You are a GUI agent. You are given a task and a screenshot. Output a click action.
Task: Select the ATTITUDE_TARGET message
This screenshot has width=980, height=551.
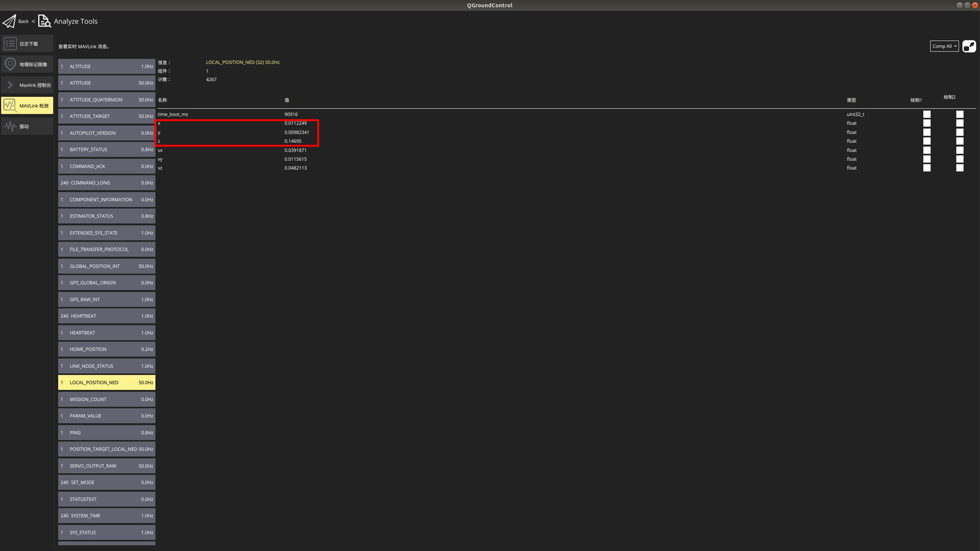[x=107, y=116]
